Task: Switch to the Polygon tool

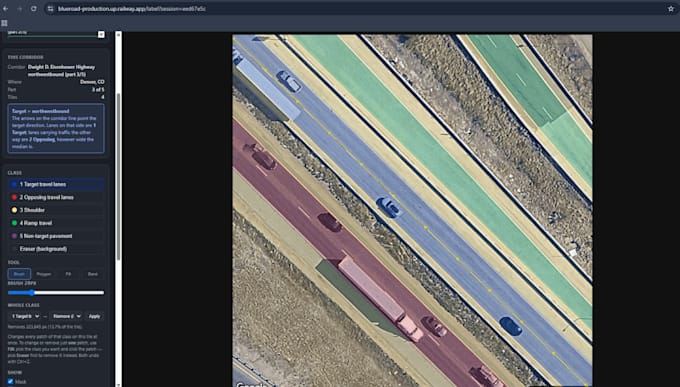Action: click(44, 274)
